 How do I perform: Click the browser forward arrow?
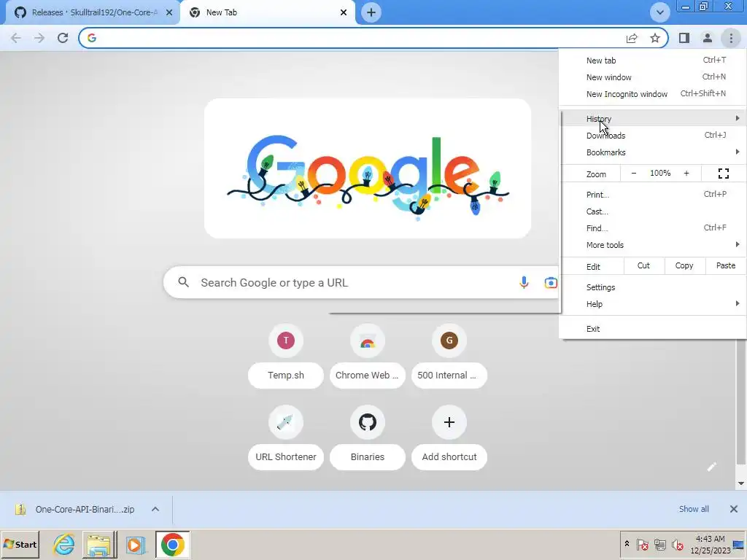click(x=39, y=38)
